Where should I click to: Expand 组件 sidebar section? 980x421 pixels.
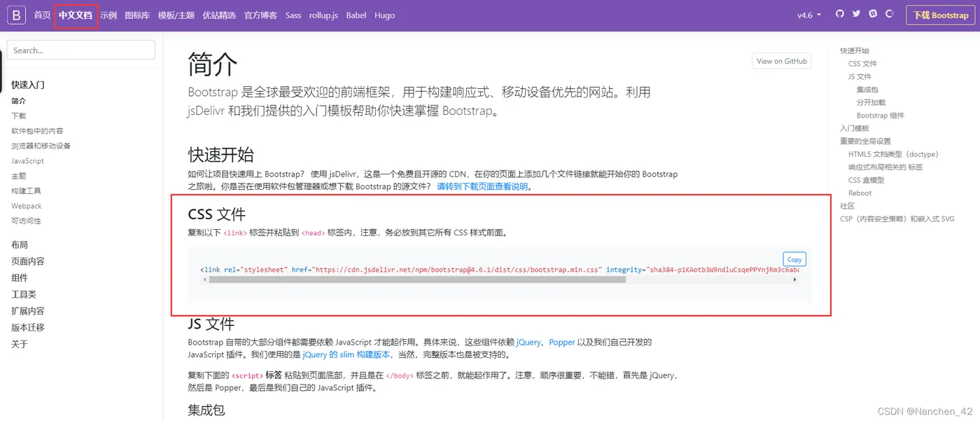tap(20, 277)
